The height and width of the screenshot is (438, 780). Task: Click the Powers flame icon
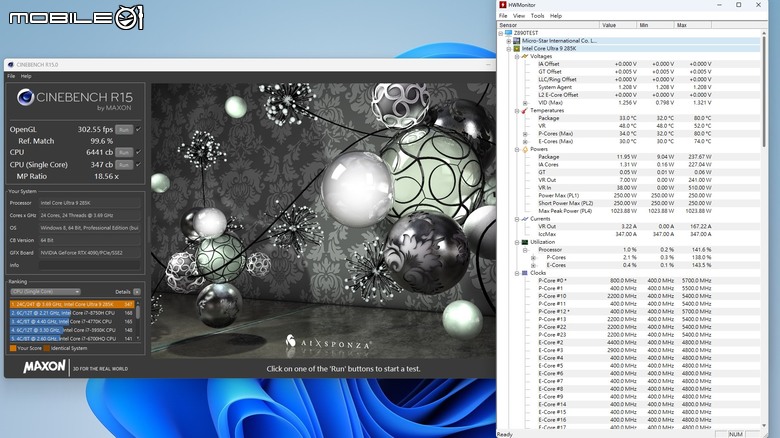[524, 149]
